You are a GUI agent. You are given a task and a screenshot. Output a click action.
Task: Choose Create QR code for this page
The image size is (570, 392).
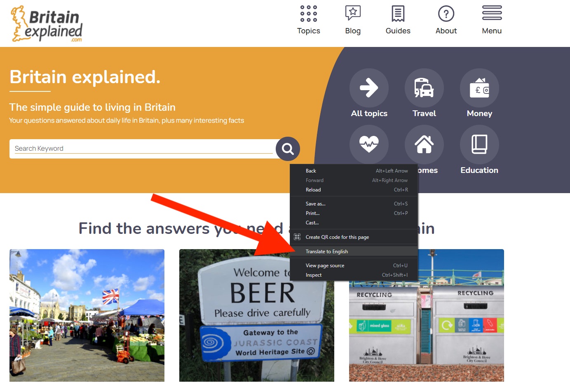pyautogui.click(x=354, y=237)
